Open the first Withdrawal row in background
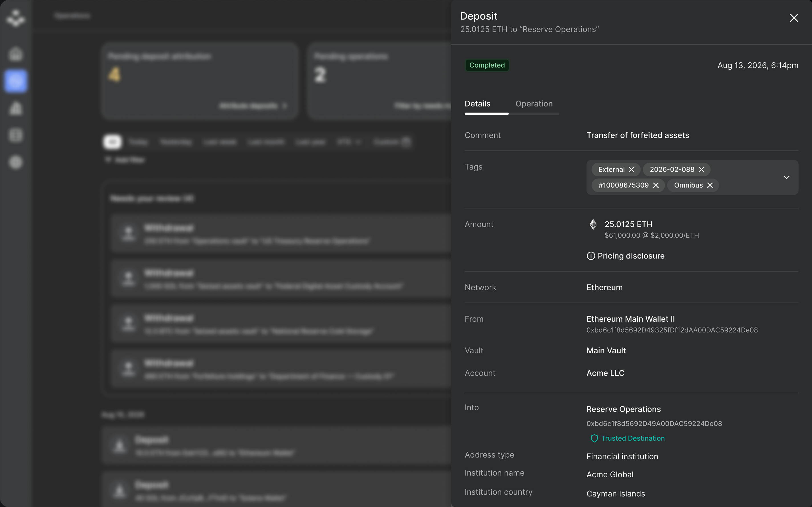The width and height of the screenshot is (812, 507). click(x=281, y=234)
